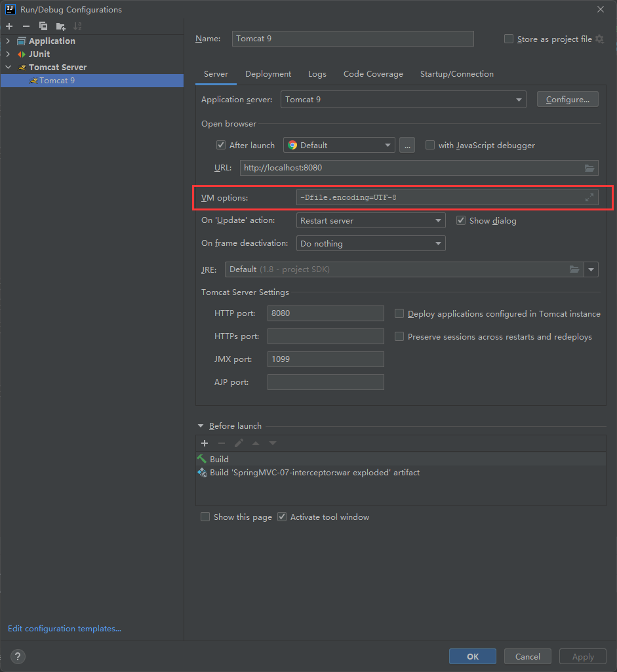Toggle the Show dialog checkbox
The height and width of the screenshot is (672, 617).
click(x=460, y=220)
